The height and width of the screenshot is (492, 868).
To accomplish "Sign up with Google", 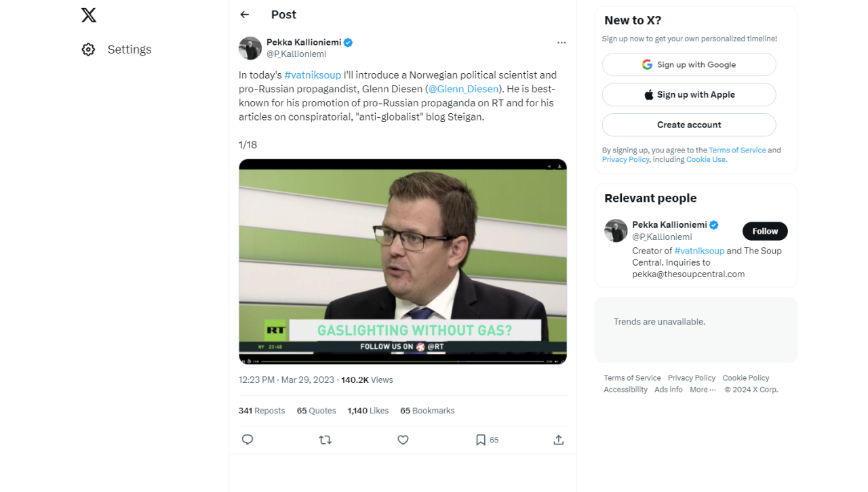I will (x=689, y=64).
